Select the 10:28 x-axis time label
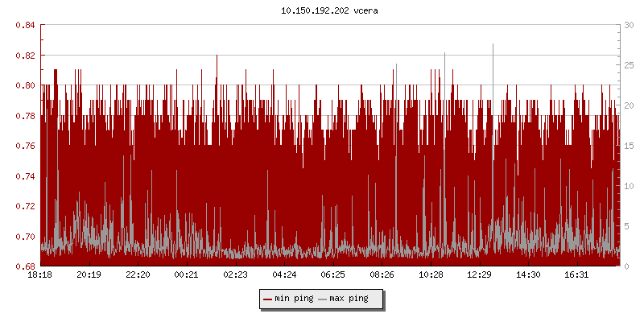 431,275
